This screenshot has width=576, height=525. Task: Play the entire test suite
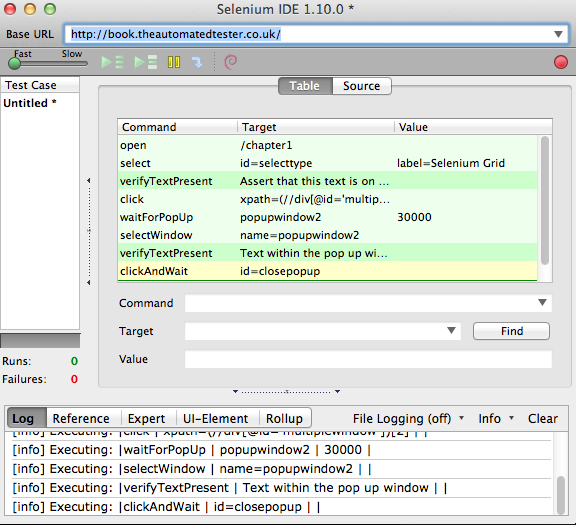pos(112,62)
